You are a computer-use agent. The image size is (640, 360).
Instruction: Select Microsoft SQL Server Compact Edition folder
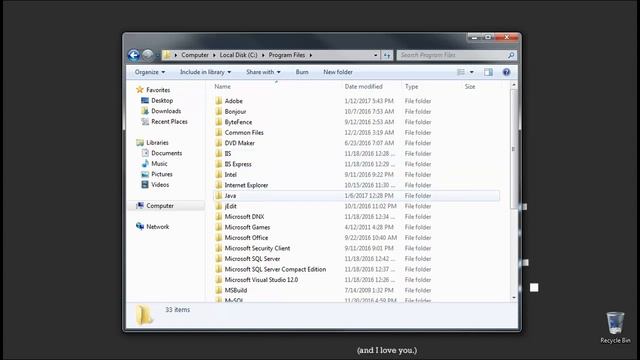[275, 269]
